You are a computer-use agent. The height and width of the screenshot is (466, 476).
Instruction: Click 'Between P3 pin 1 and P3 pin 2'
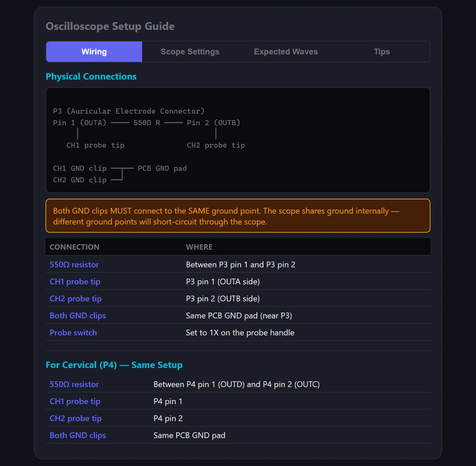tap(240, 265)
